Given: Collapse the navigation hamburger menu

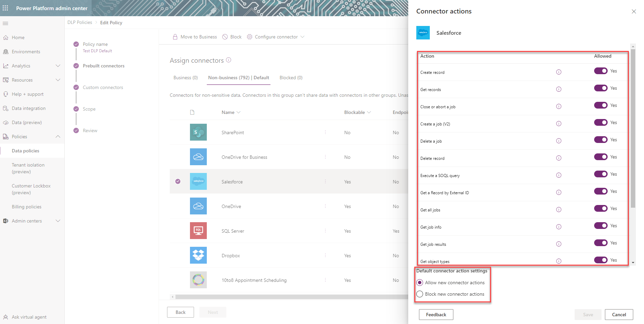Looking at the screenshot, I should 5,23.
